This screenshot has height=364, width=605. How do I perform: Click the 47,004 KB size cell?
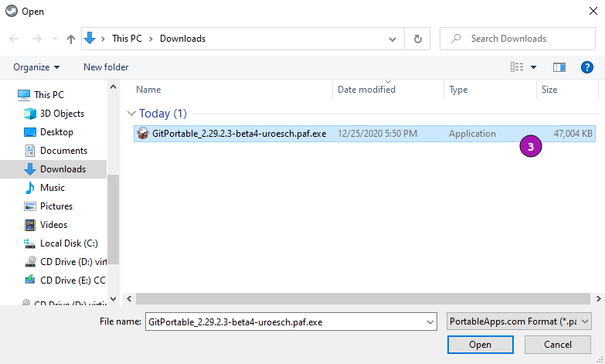[x=573, y=134]
